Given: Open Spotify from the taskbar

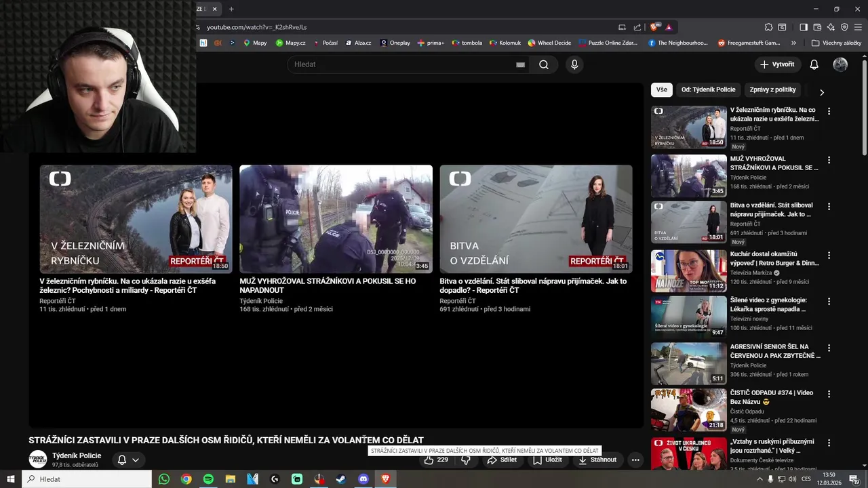Looking at the screenshot, I should point(208,479).
